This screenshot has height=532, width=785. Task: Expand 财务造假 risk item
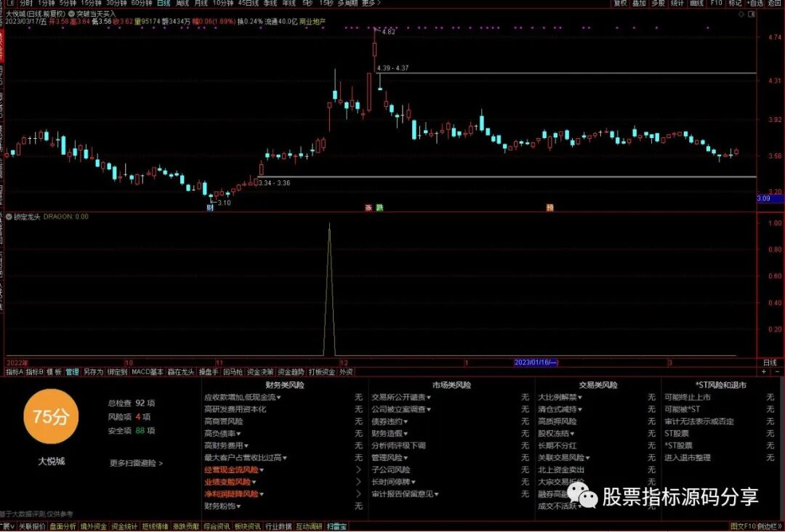point(390,433)
